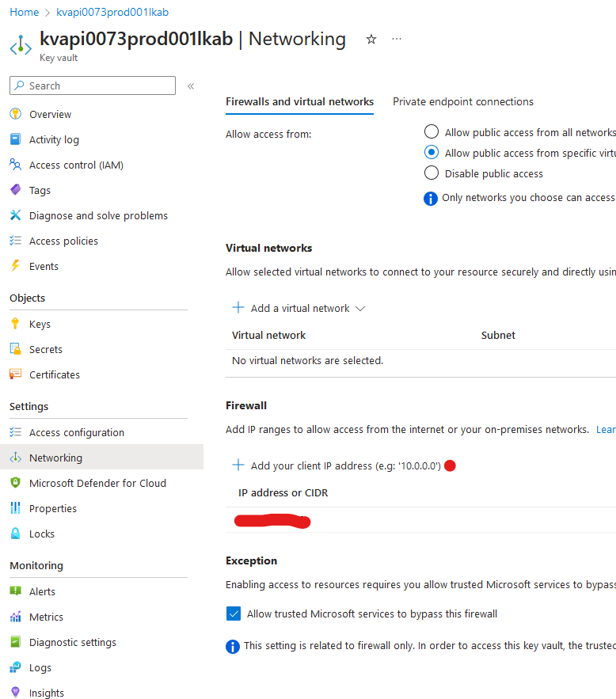This screenshot has width=616, height=699.
Task: Click the Networking icon in Settings
Action: pos(16,458)
